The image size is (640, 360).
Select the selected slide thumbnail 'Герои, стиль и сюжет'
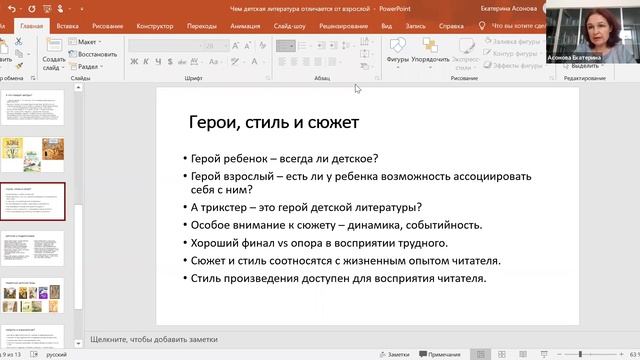pos(33,202)
